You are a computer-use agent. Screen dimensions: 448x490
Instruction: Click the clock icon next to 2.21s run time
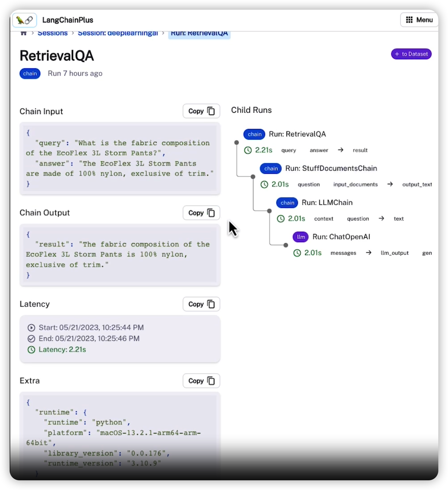248,150
